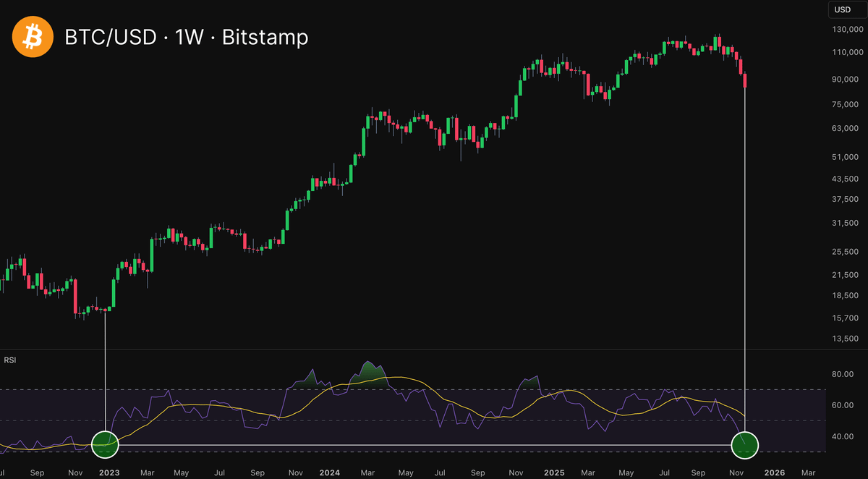868x479 pixels.
Task: Select the 130,000 price axis label
Action: point(848,30)
